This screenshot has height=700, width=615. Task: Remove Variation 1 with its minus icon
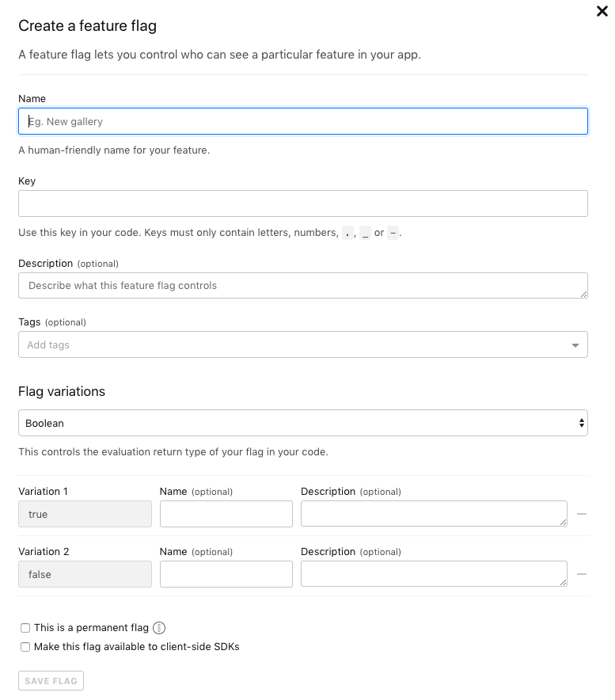(582, 514)
